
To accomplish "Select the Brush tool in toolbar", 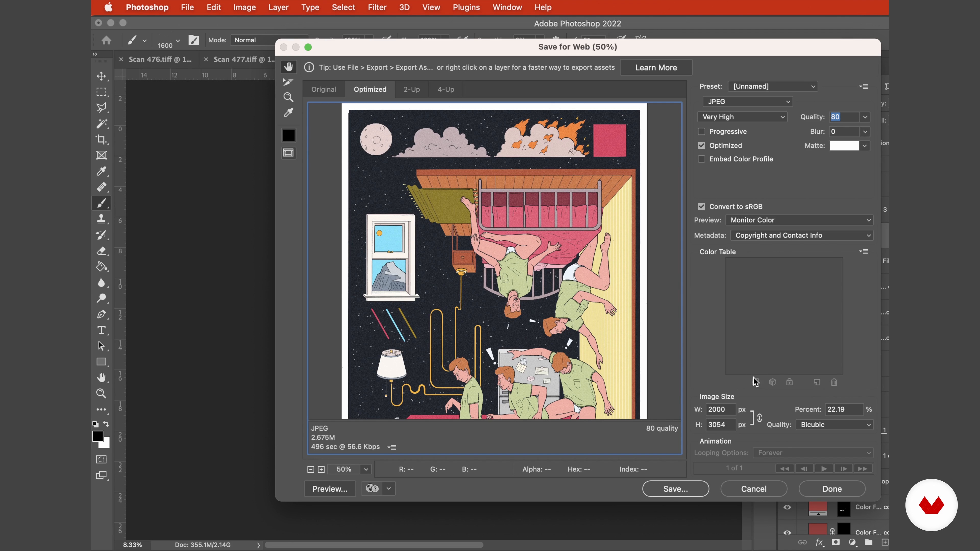I will point(101,203).
